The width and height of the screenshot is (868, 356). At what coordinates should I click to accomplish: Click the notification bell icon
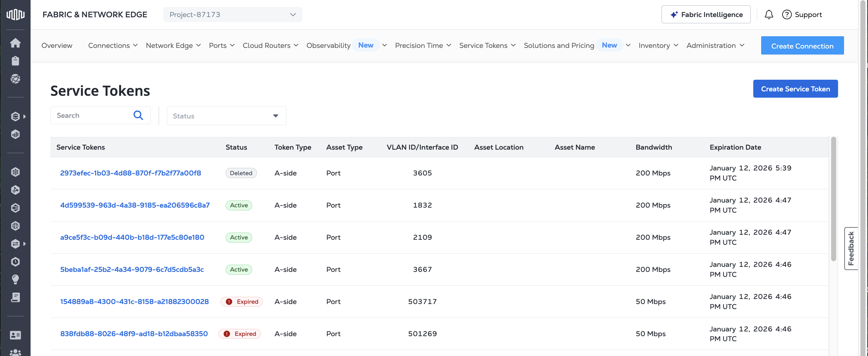(769, 14)
